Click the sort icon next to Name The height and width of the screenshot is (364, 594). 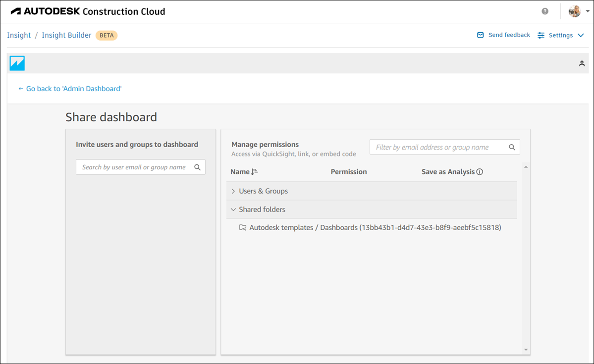(x=254, y=171)
